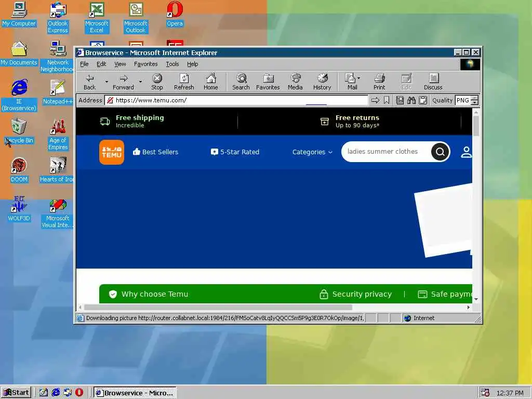Viewport: 532px width, 399px height.
Task: Open My Computer on the desktop
Action: click(x=19, y=14)
